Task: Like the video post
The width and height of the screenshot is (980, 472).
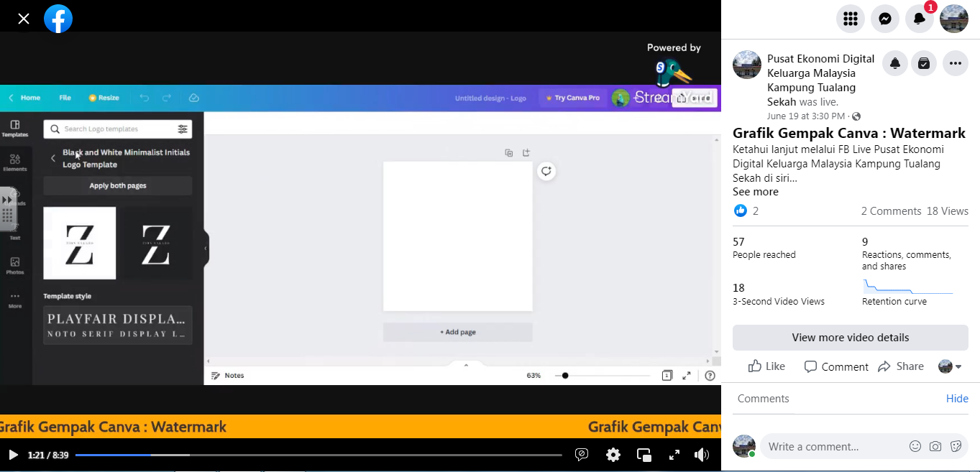Action: click(766, 366)
